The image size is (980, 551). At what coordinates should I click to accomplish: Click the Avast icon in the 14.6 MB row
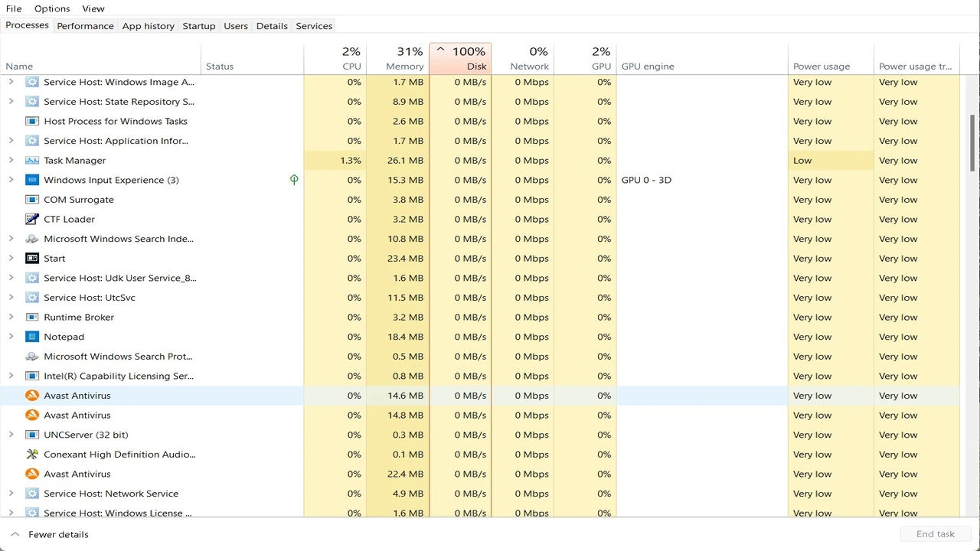click(x=32, y=396)
